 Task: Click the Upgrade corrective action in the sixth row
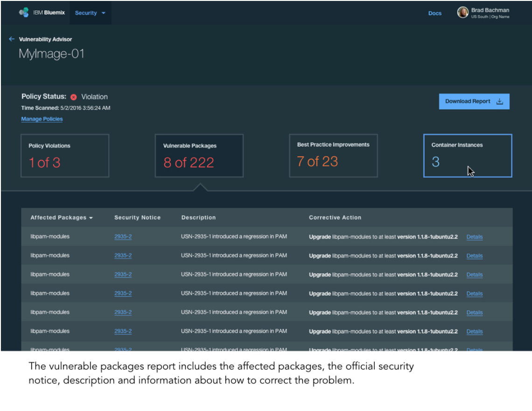383,332
